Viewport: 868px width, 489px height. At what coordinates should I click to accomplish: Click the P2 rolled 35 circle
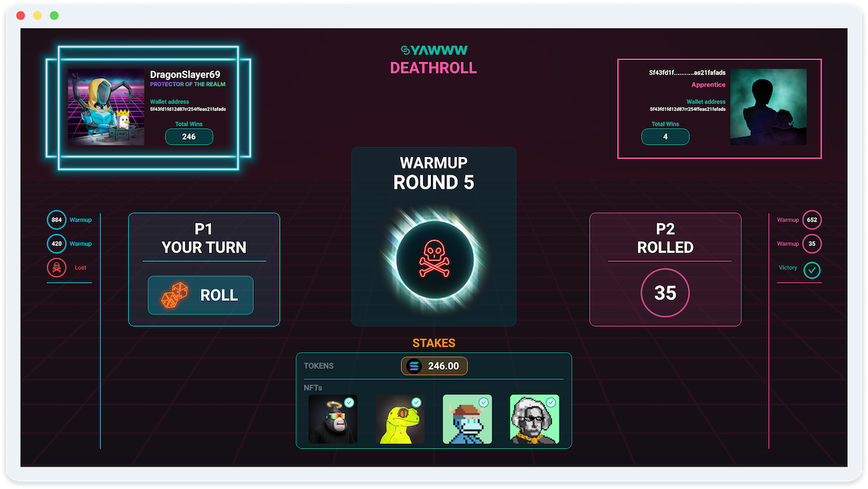[665, 292]
